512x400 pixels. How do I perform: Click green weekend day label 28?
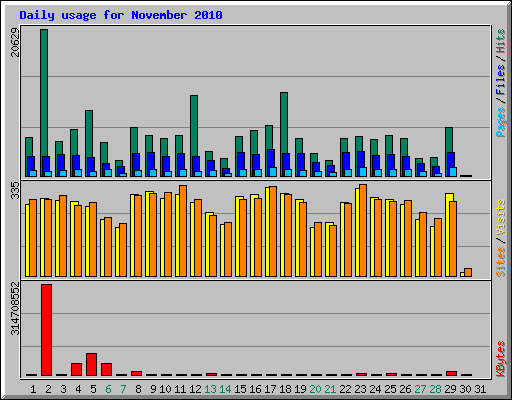coord(435,389)
